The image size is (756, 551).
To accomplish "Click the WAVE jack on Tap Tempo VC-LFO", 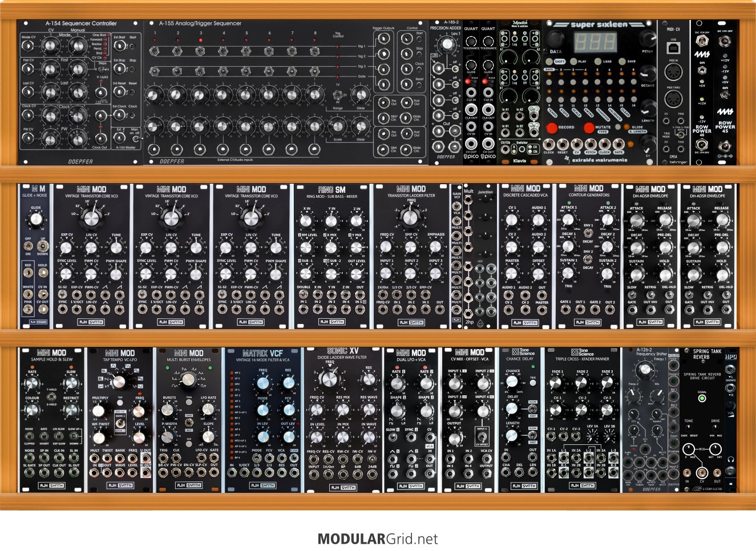I will (x=120, y=473).
